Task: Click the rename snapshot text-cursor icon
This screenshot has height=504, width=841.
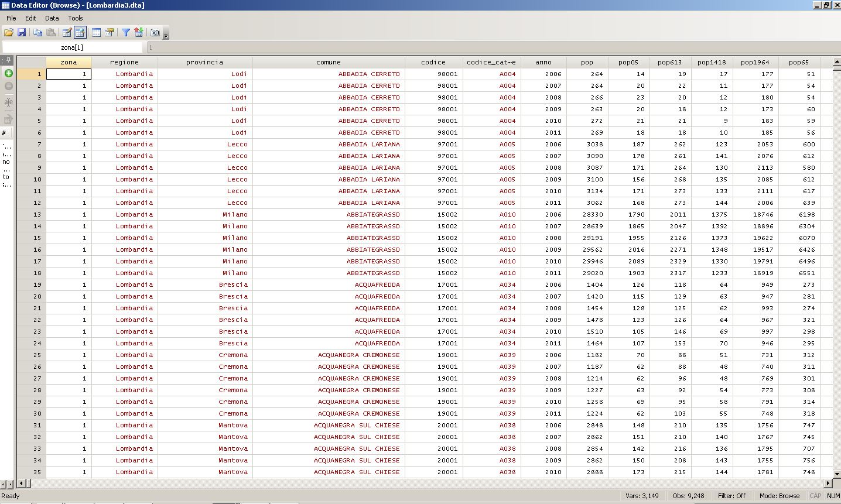Action: pyautogui.click(x=8, y=102)
